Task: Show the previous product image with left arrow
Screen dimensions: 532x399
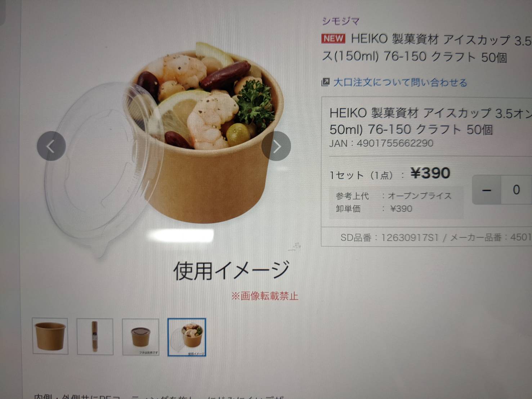Action: [x=51, y=146]
